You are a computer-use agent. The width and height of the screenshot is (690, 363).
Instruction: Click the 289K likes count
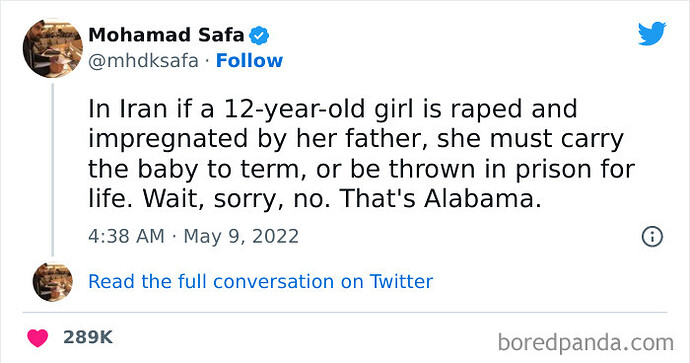tap(88, 337)
